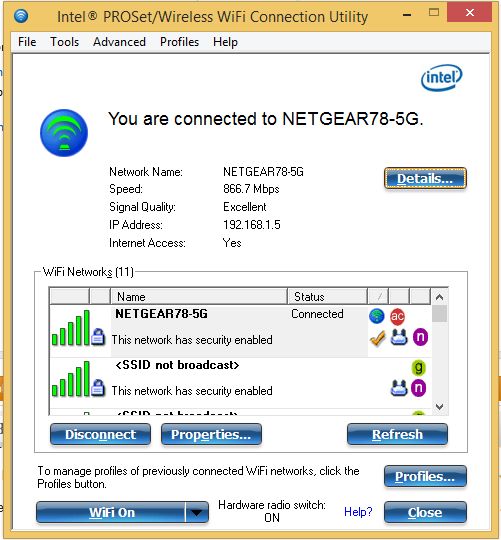The width and height of the screenshot is (501, 540).
Task: Close the window with the red X
Action: (x=469, y=13)
